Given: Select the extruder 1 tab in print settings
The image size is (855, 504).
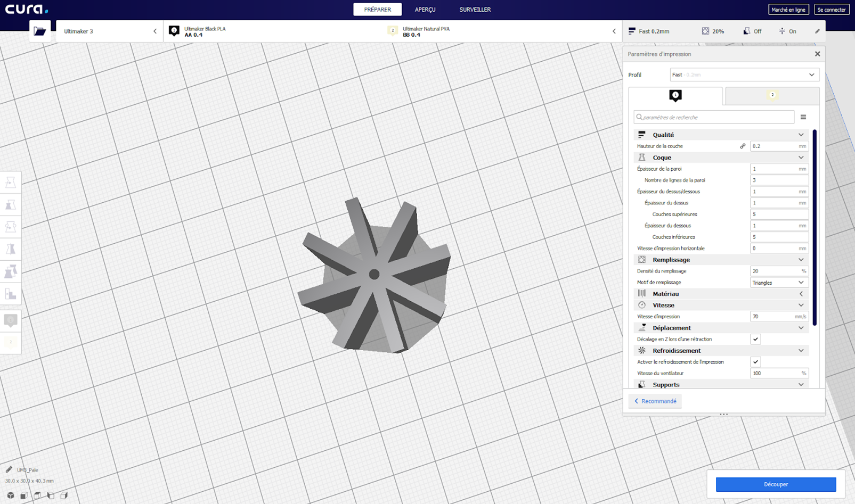Looking at the screenshot, I should (675, 96).
